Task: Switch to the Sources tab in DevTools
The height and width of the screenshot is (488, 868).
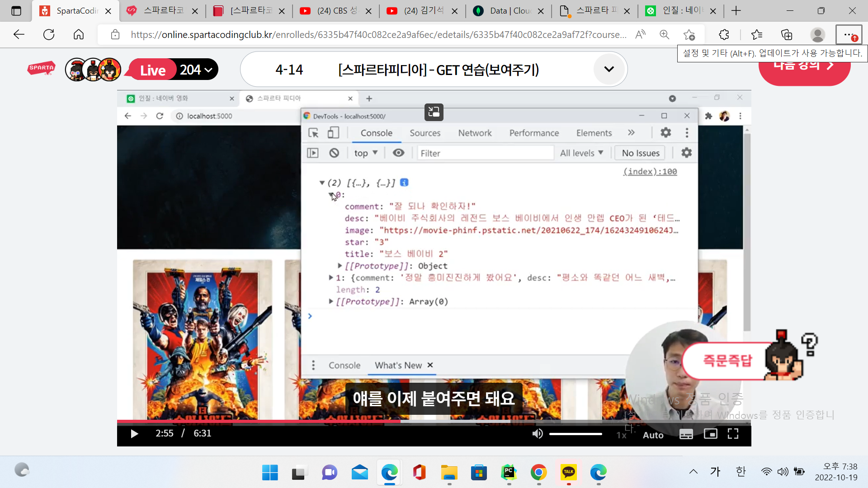Action: tap(425, 133)
